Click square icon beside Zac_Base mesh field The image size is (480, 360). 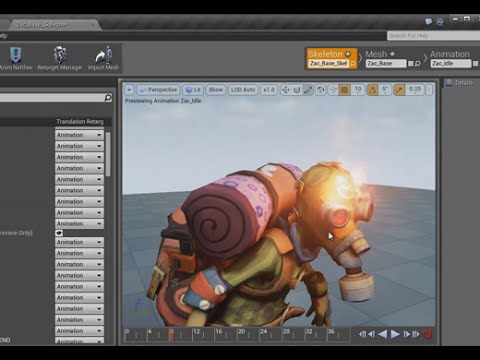tap(411, 63)
